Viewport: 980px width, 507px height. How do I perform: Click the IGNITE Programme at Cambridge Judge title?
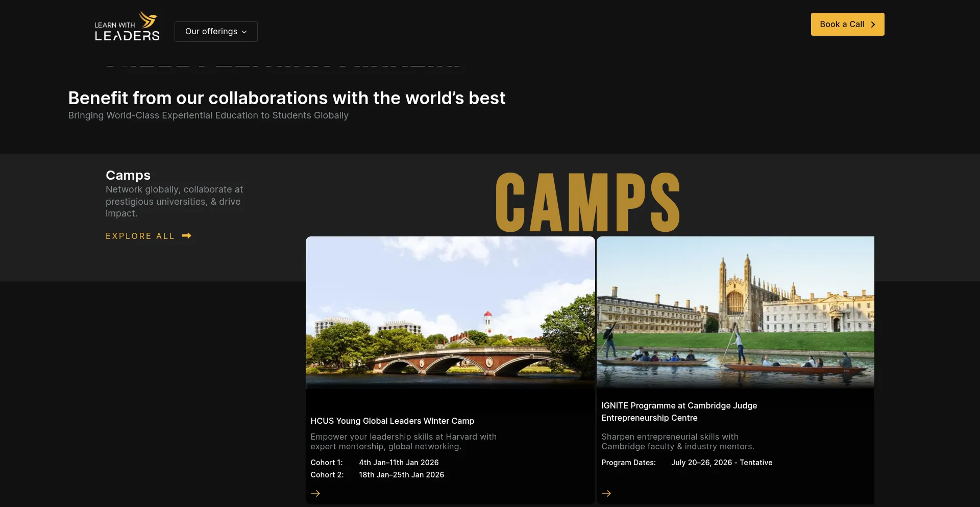[679, 412]
